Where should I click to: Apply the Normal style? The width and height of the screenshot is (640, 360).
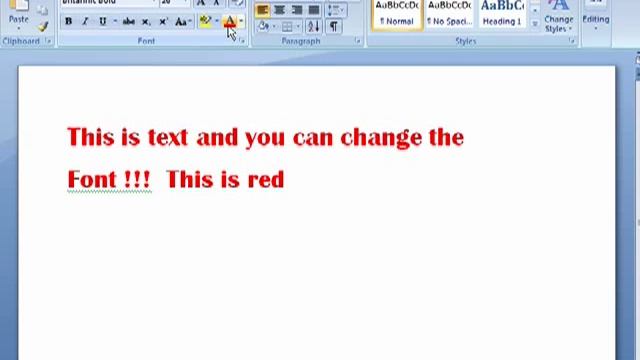(x=397, y=14)
